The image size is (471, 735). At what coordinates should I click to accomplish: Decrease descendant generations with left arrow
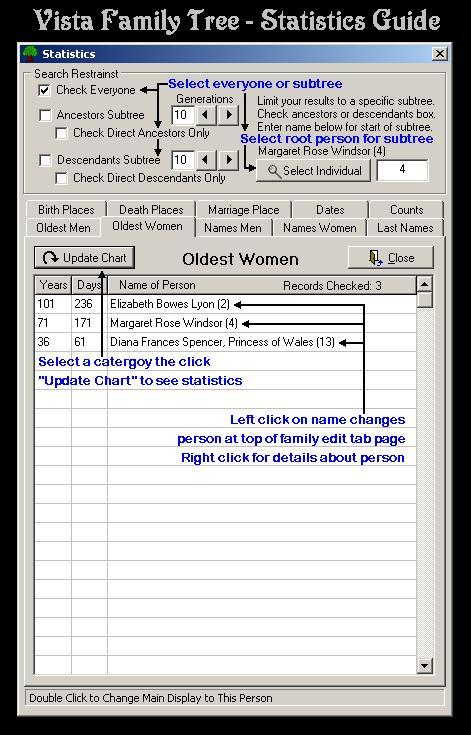(205, 160)
